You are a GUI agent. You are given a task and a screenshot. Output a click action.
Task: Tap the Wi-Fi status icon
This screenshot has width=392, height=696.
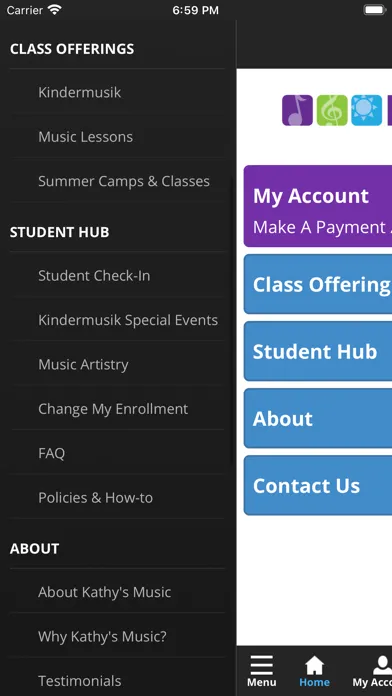(x=55, y=10)
